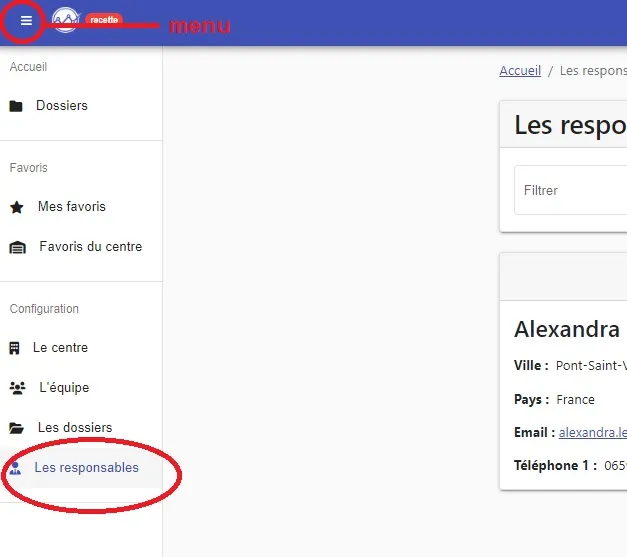Open Le centre configuration page

point(81,347)
